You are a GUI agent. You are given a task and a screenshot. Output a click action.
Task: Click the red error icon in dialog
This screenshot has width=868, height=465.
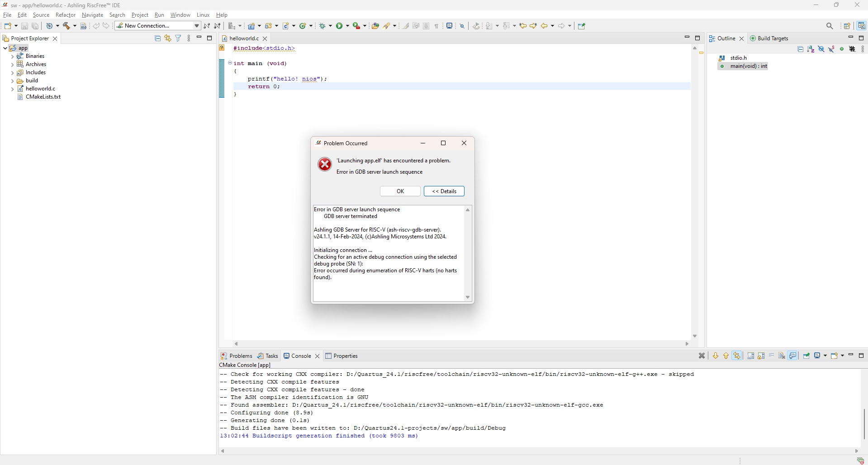tap(324, 164)
